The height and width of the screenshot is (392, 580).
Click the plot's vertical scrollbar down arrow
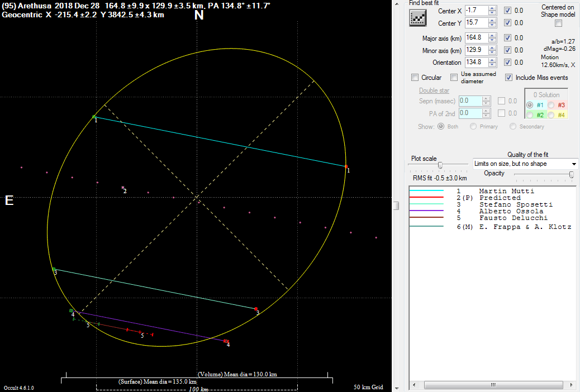click(396, 388)
